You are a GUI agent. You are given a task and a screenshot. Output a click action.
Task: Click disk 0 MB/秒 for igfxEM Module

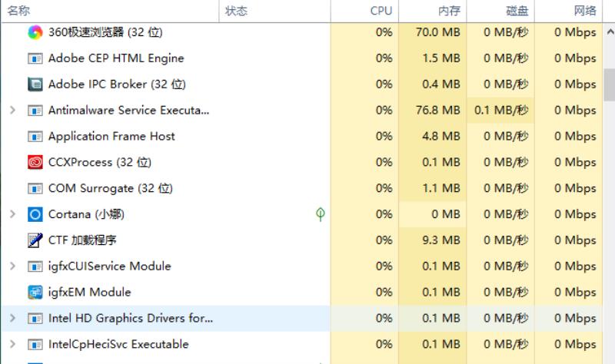pos(506,293)
